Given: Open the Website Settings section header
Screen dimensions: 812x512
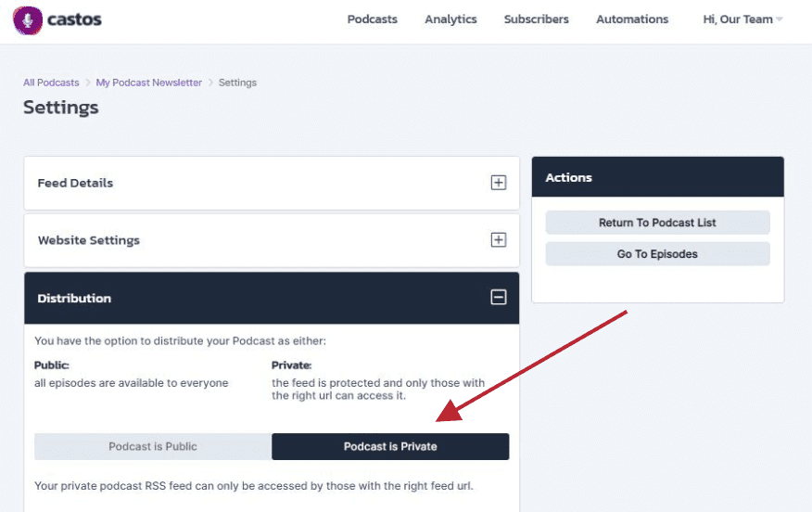Looking at the screenshot, I should coord(272,240).
